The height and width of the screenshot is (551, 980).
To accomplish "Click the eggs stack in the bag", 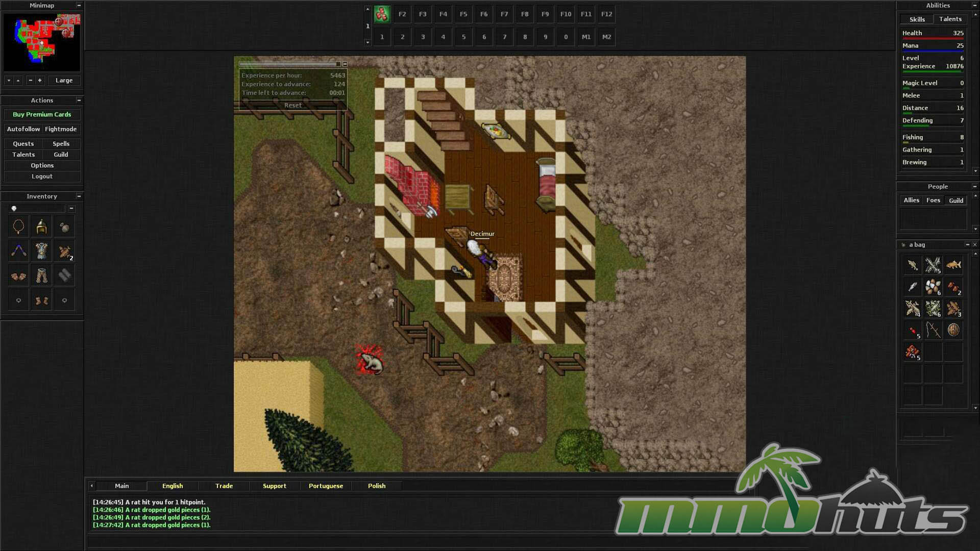I will [933, 287].
